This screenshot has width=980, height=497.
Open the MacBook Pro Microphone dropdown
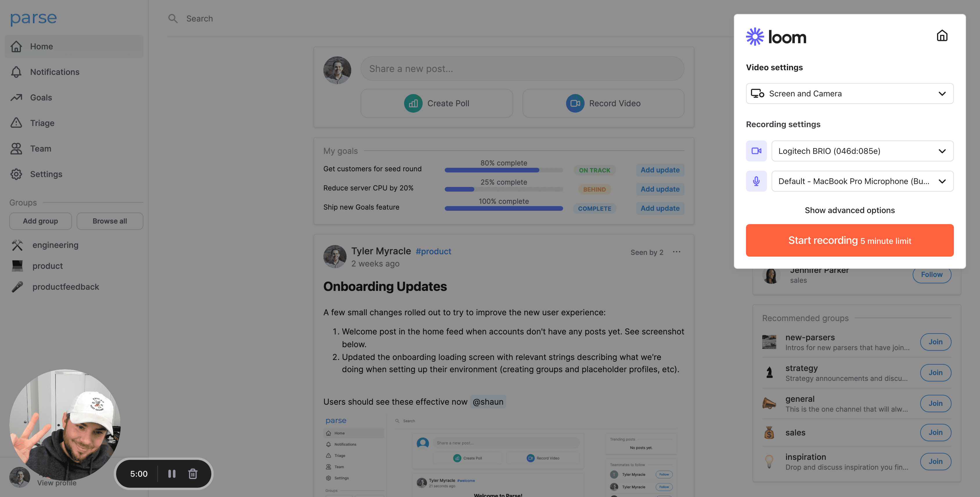pos(862,181)
